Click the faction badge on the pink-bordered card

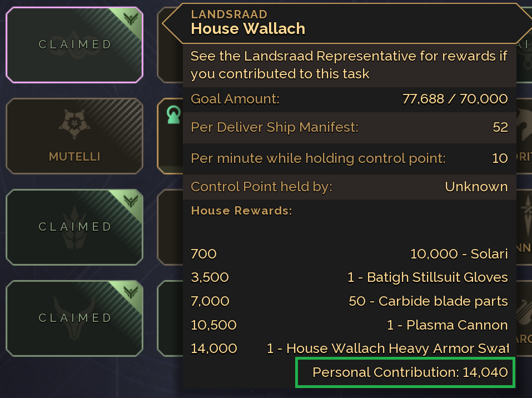coord(132,19)
